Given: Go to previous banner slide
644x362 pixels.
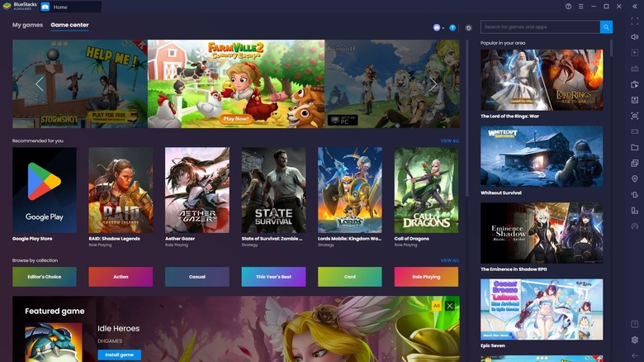Looking at the screenshot, I should [x=39, y=84].
